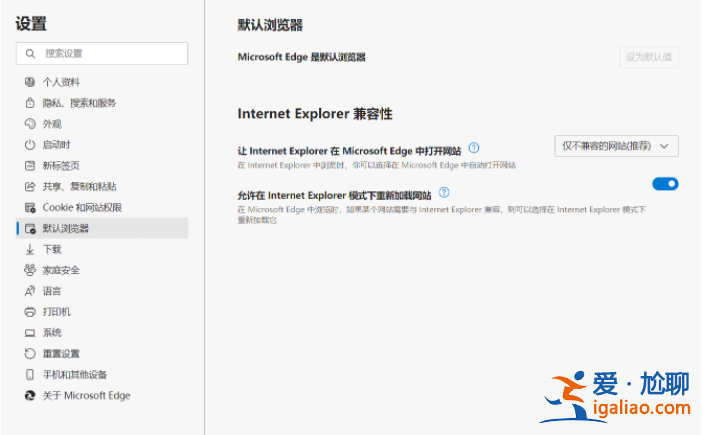
Task: Click the power icon beside 启动时
Action: pos(30,145)
